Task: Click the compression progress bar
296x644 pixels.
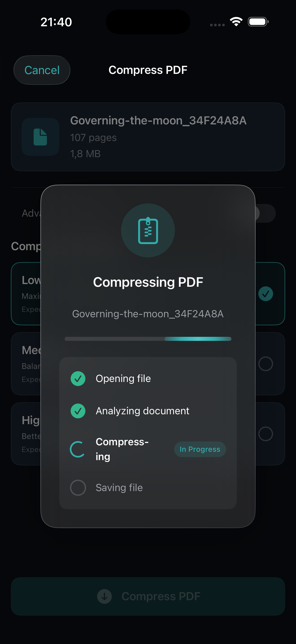Action: click(x=148, y=339)
